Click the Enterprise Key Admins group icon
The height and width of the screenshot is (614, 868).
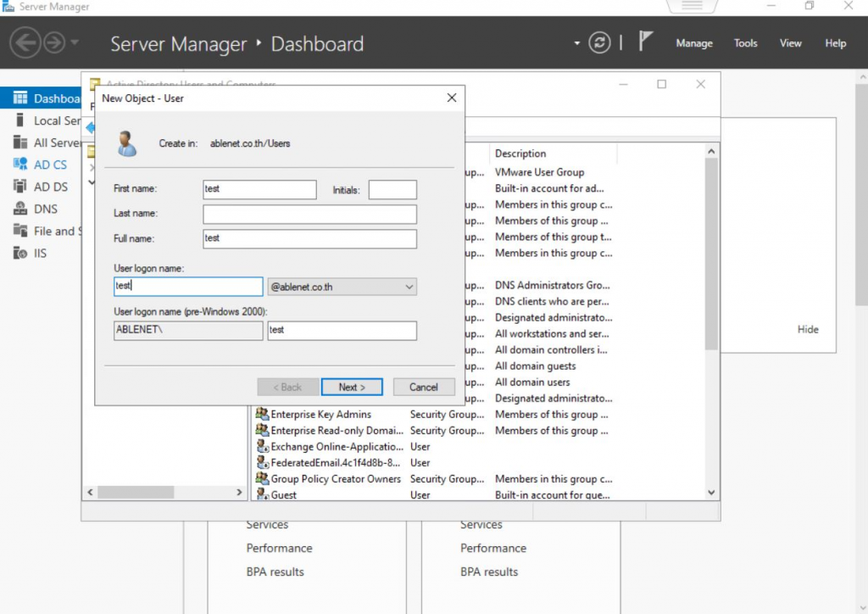263,415
